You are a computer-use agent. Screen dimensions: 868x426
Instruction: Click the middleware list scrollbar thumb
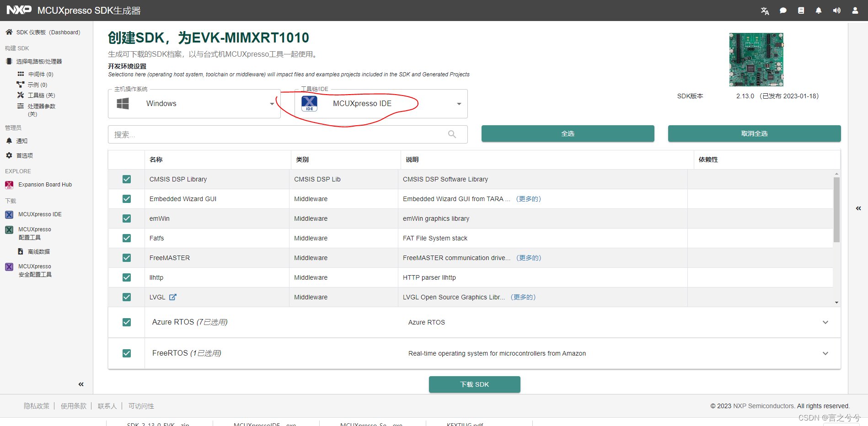[x=836, y=209]
